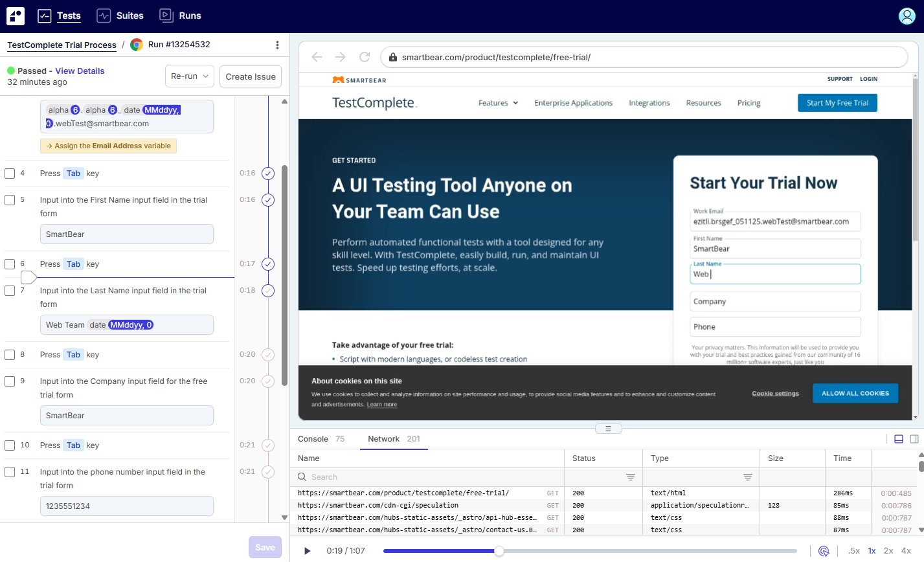The width and height of the screenshot is (924, 562).
Task: Click the First Name value field SmartBear in step 5
Action: pos(127,234)
